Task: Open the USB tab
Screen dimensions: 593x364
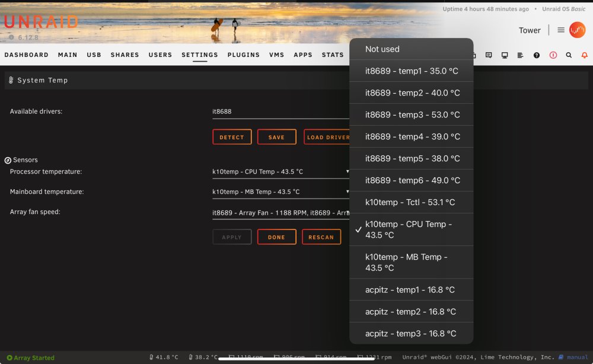Action: [x=94, y=55]
